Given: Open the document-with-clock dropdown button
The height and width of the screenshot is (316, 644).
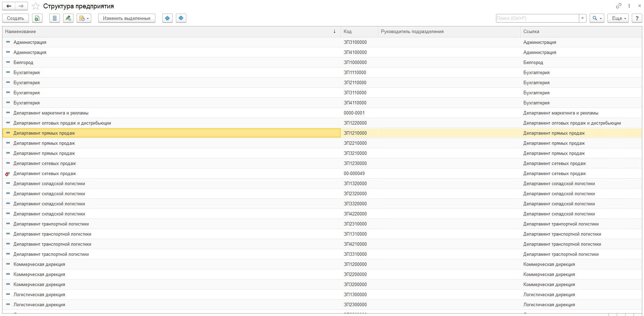Looking at the screenshot, I should pos(84,18).
